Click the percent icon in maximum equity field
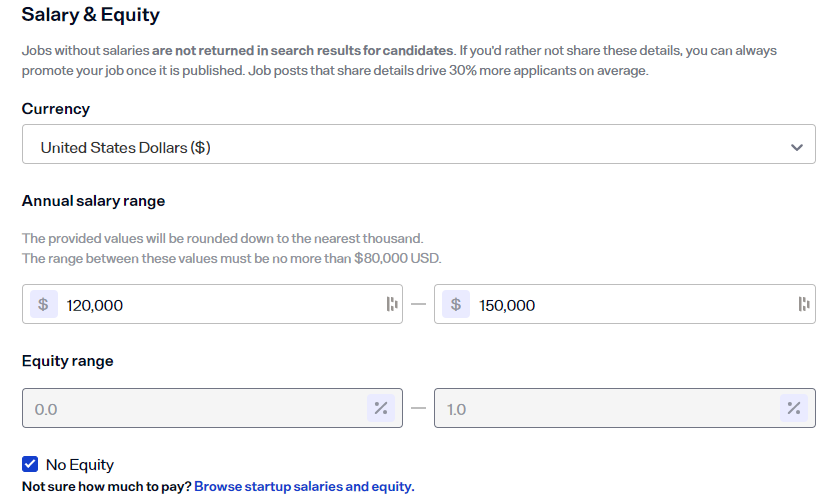This screenshot has width=834, height=499. [x=793, y=408]
